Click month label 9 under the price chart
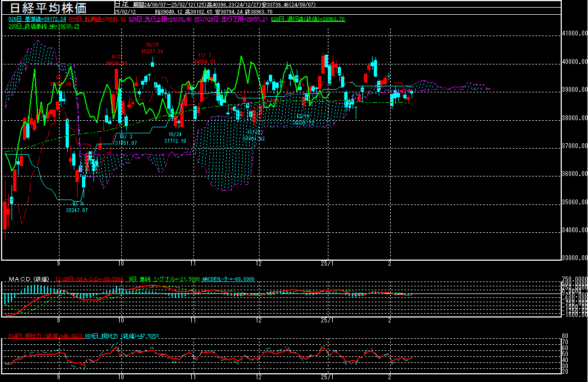Viewport: 588px width, 382px height. [x=58, y=263]
